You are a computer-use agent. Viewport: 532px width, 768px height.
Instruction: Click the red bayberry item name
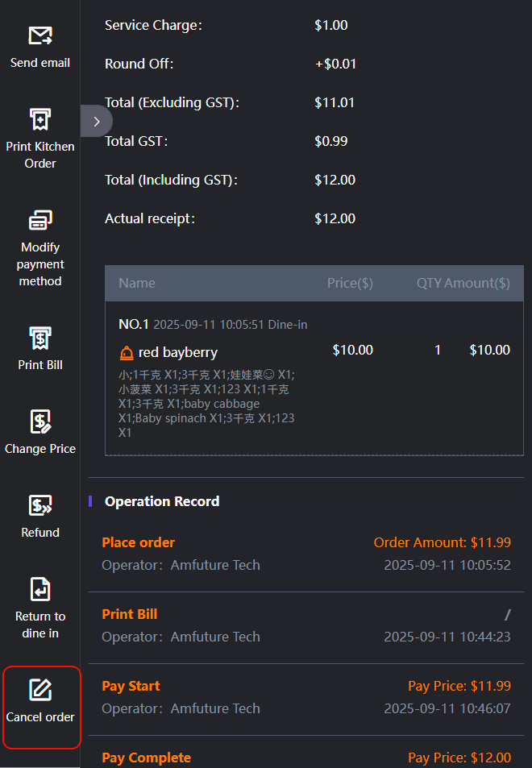[x=178, y=352]
